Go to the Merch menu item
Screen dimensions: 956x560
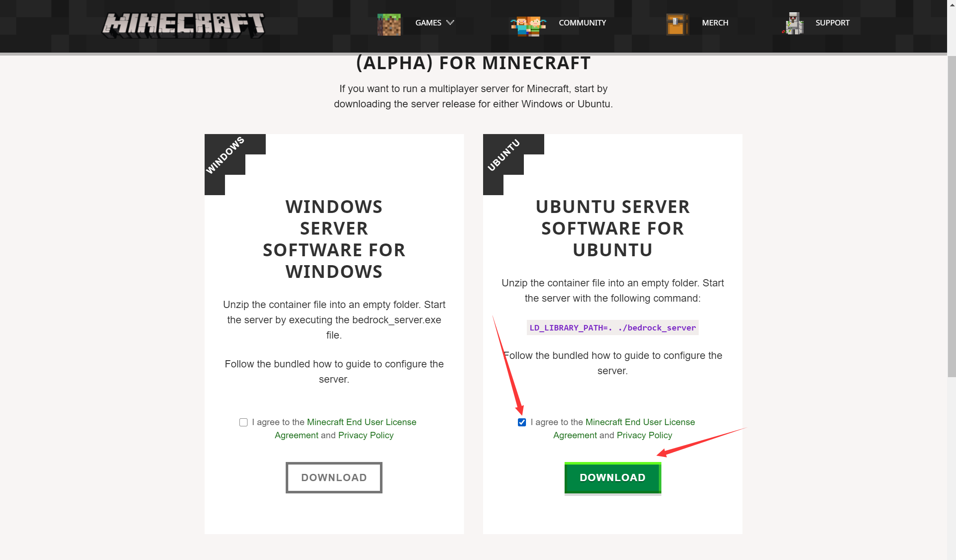[x=715, y=23]
